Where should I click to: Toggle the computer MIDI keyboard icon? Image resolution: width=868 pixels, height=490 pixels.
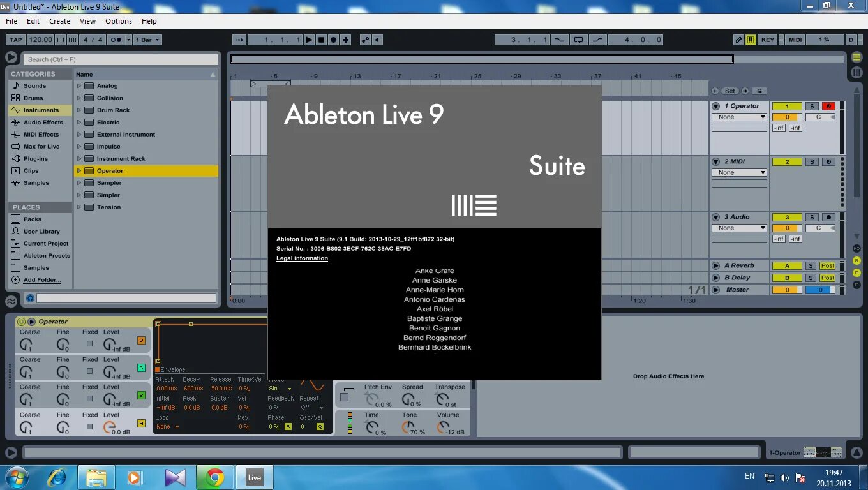coord(751,40)
